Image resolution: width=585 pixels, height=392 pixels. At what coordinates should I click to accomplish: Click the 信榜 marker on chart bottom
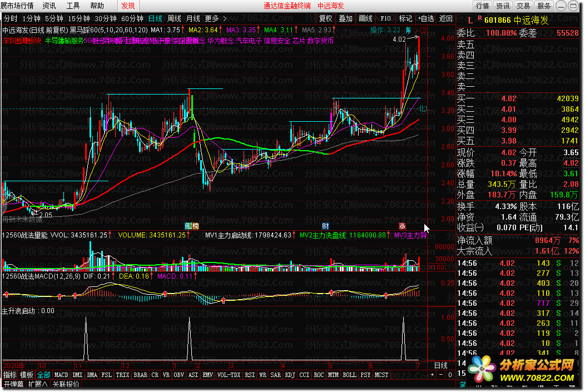coord(192,226)
